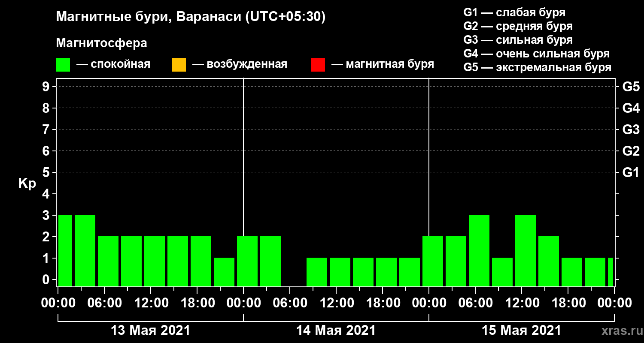Click the 'G4 — очень сильная буря' legend line
This screenshot has width=644, height=343.
[536, 54]
